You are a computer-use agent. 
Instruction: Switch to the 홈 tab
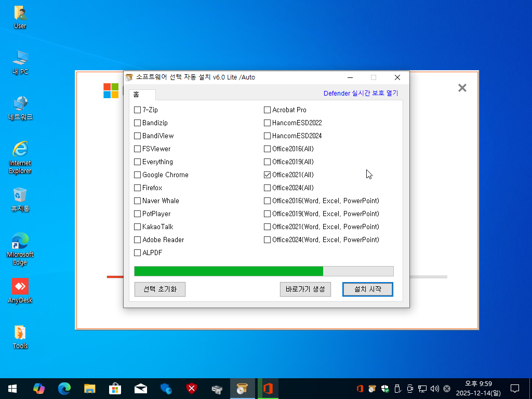click(x=142, y=95)
